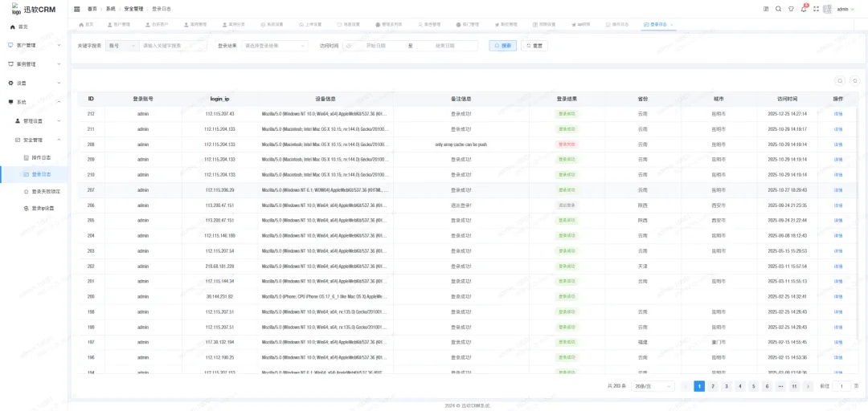Open the notification bell in header

pos(803,9)
